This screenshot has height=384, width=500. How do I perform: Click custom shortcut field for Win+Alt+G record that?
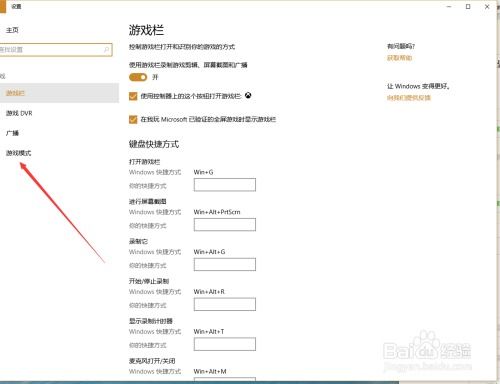[225, 264]
